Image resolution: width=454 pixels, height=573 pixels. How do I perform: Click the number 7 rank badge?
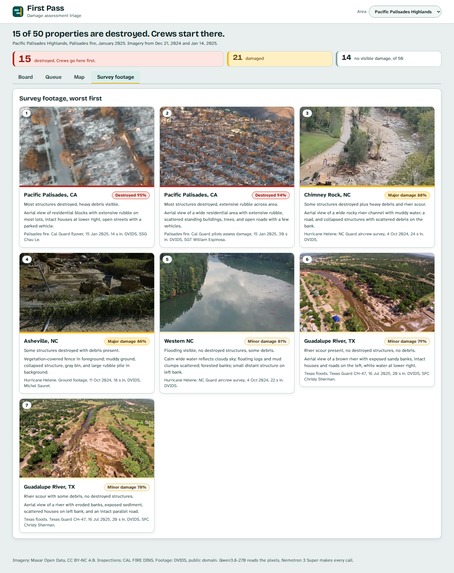coord(26,405)
